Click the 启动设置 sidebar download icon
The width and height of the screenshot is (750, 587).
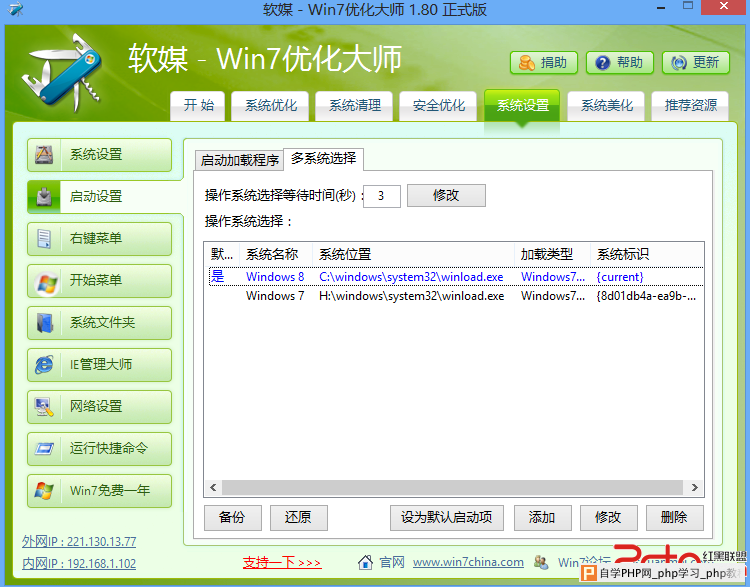(44, 197)
